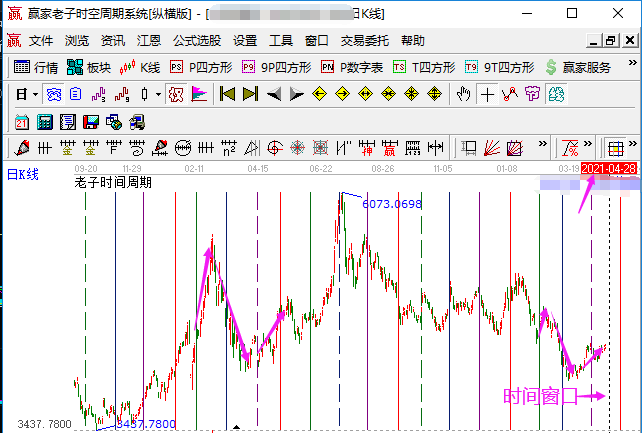Select the red 赢 drawing tool

(389, 148)
